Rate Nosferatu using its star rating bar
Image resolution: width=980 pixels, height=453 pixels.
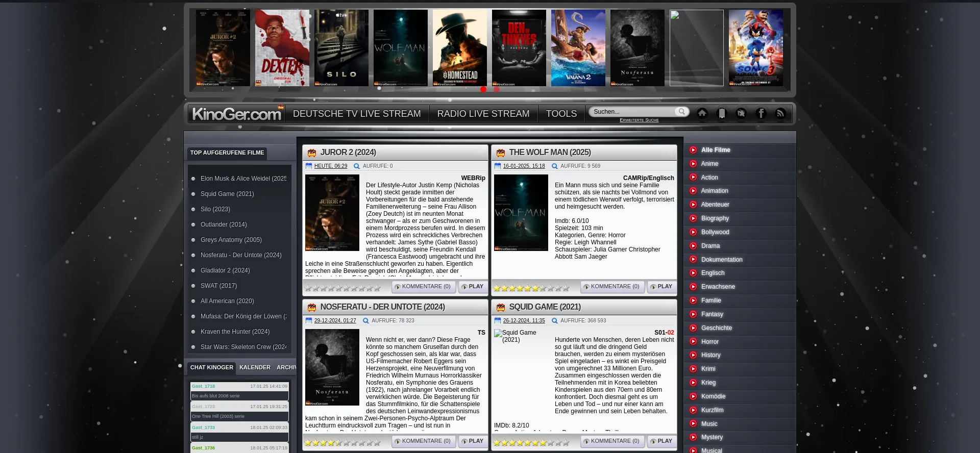pyautogui.click(x=342, y=443)
